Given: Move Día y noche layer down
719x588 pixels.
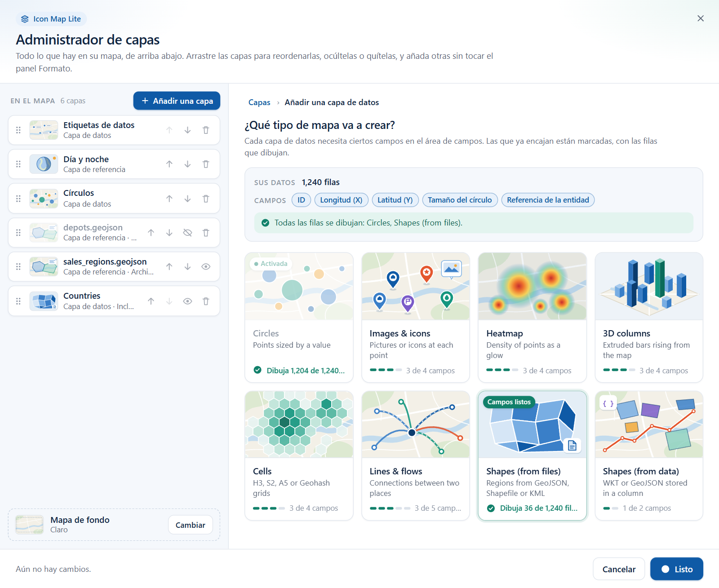Looking at the screenshot, I should (x=187, y=164).
